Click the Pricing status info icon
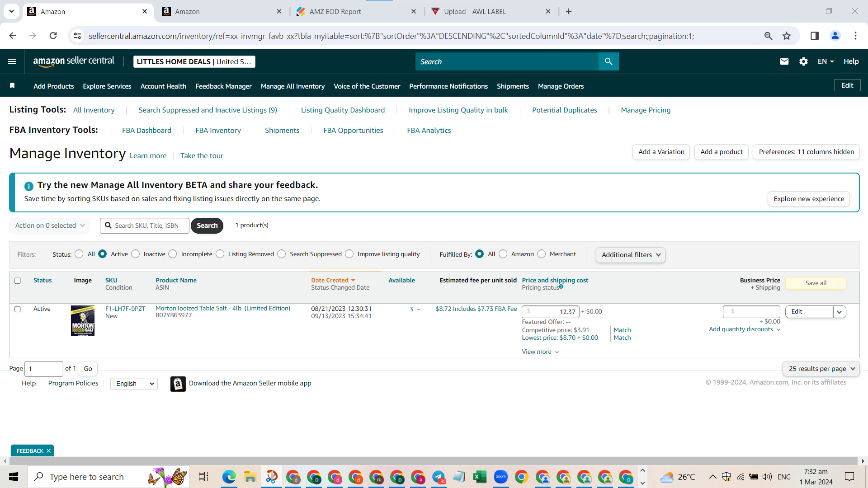The image size is (868, 488). pyautogui.click(x=561, y=286)
